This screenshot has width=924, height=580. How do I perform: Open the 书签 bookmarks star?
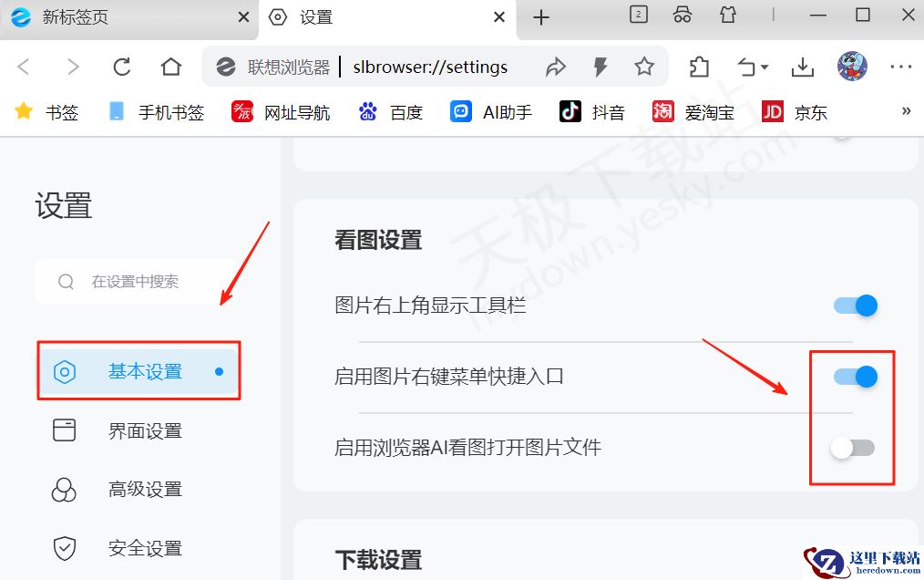pos(46,111)
